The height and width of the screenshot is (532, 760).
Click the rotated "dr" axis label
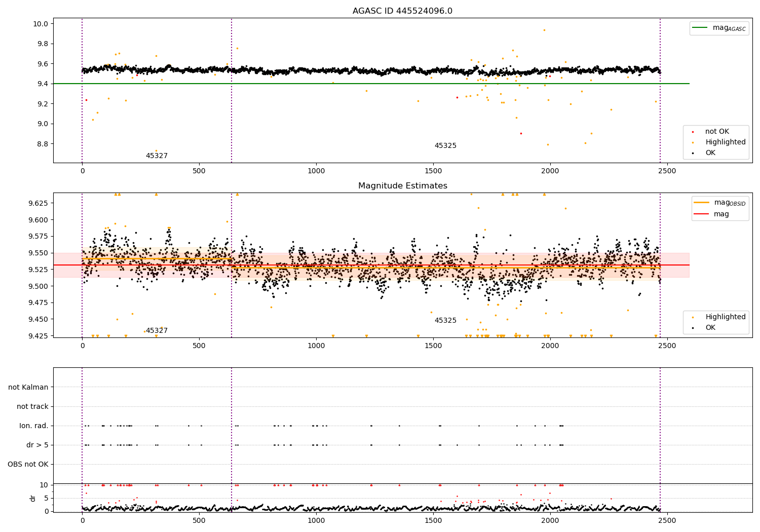click(33, 498)
